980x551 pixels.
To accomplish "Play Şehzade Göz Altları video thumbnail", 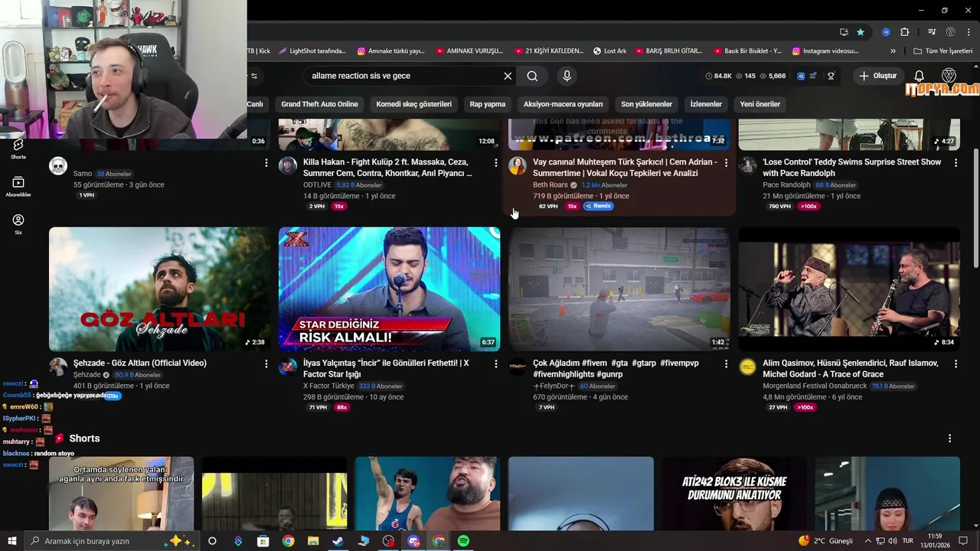I will [159, 289].
